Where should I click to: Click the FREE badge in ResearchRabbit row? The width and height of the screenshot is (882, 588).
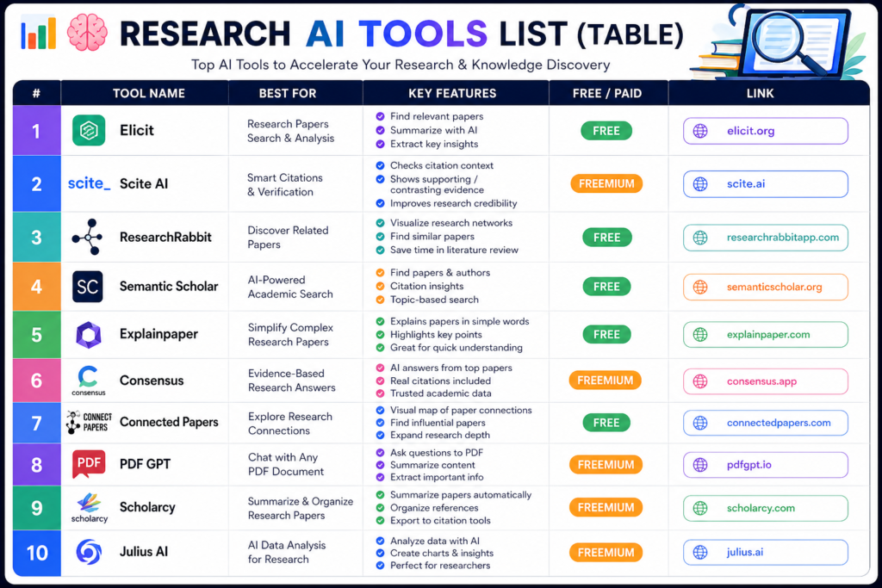[606, 238]
